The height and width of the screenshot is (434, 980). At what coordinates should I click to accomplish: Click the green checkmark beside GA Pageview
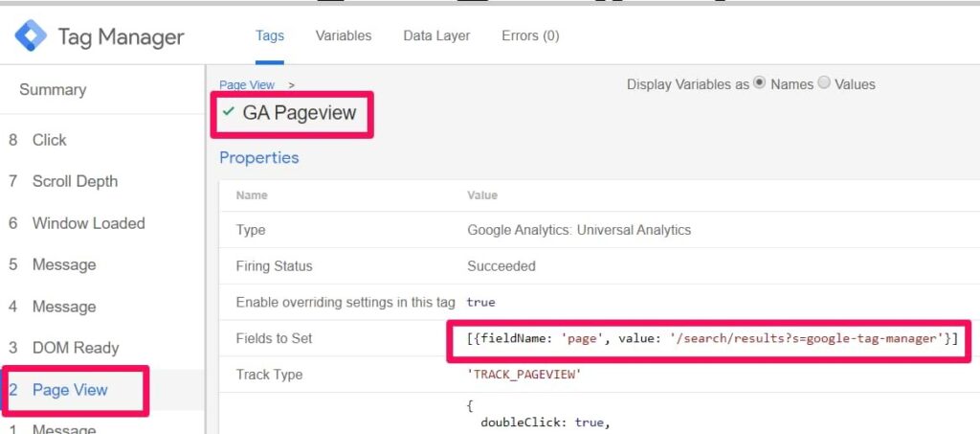pyautogui.click(x=228, y=112)
